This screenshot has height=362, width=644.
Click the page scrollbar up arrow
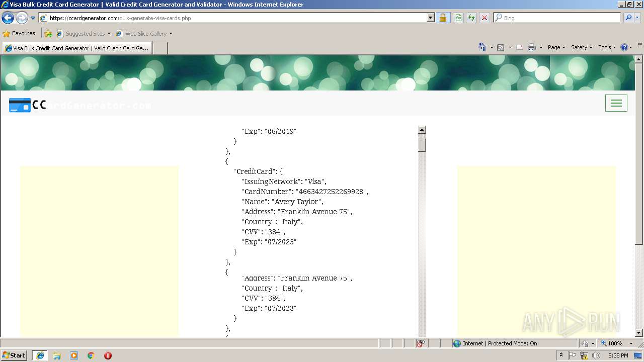tap(639, 59)
